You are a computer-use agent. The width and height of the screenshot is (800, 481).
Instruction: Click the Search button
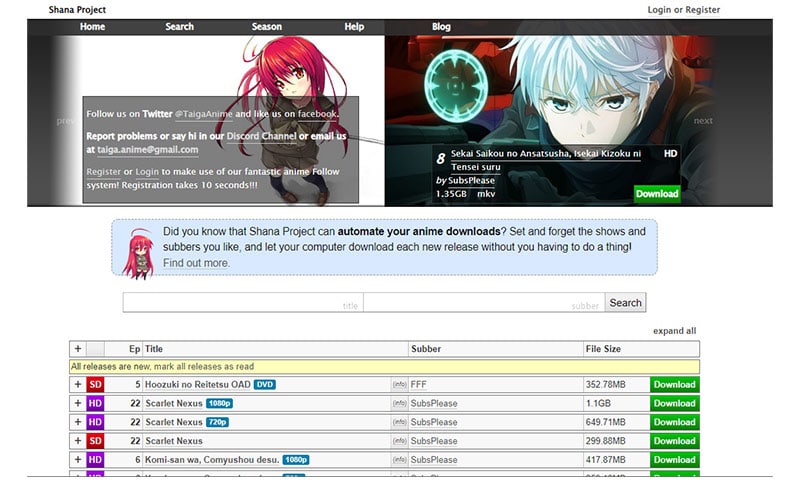coord(626,302)
